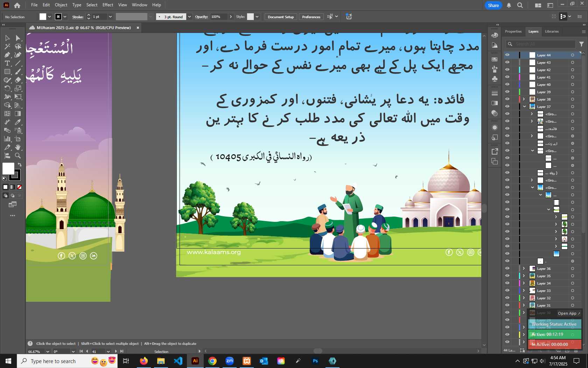
Task: Hide Layer 43 visibility eye
Action: pyautogui.click(x=507, y=62)
